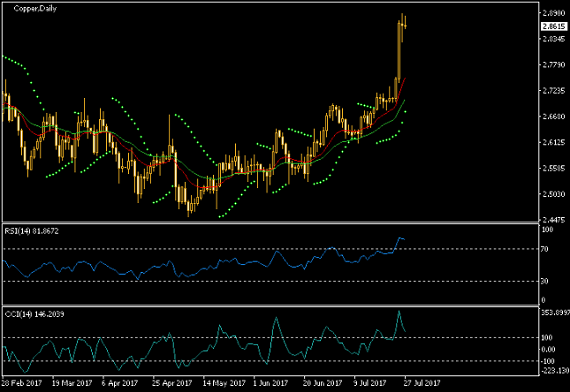This screenshot has height=392, width=570.
Task: Click the 14 May 2017 date label
Action: pyautogui.click(x=224, y=383)
